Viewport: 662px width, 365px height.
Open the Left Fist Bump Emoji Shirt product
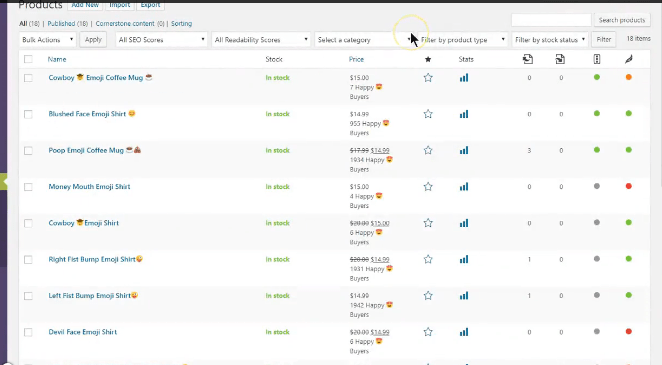click(93, 295)
